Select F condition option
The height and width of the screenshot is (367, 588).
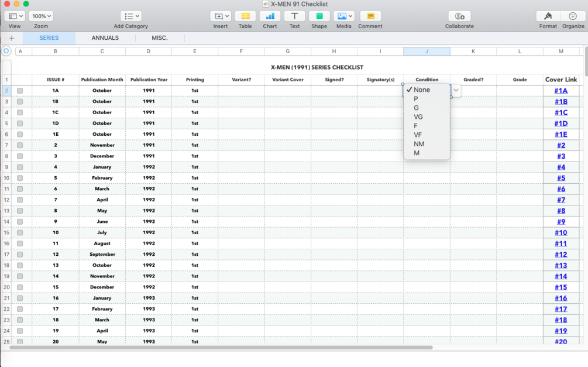[x=427, y=126]
